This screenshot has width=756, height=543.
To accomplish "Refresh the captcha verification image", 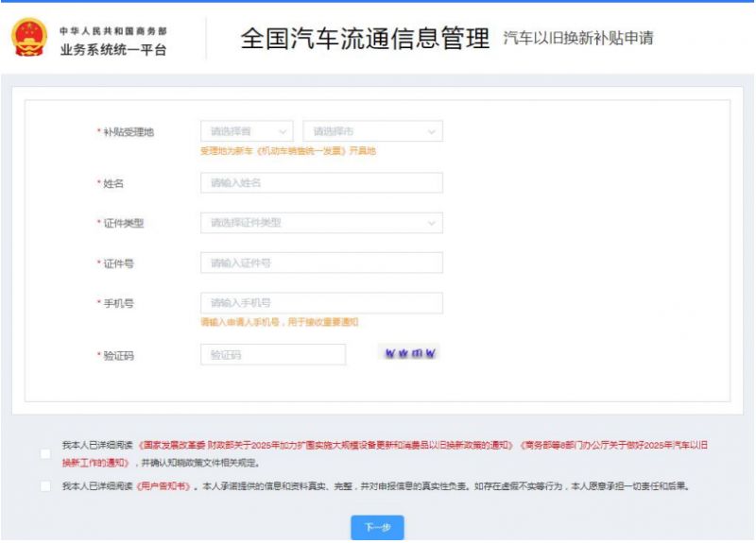I will tap(410, 354).
